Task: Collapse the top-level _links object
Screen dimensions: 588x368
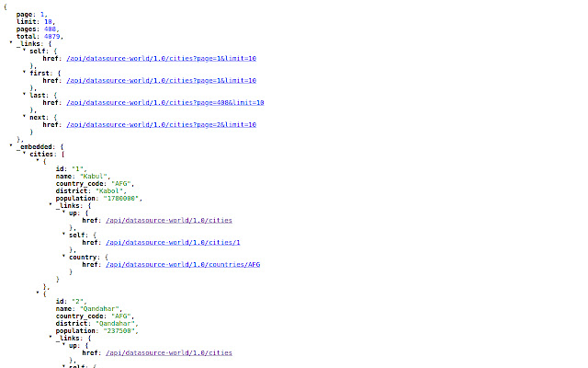Action: tap(11, 42)
